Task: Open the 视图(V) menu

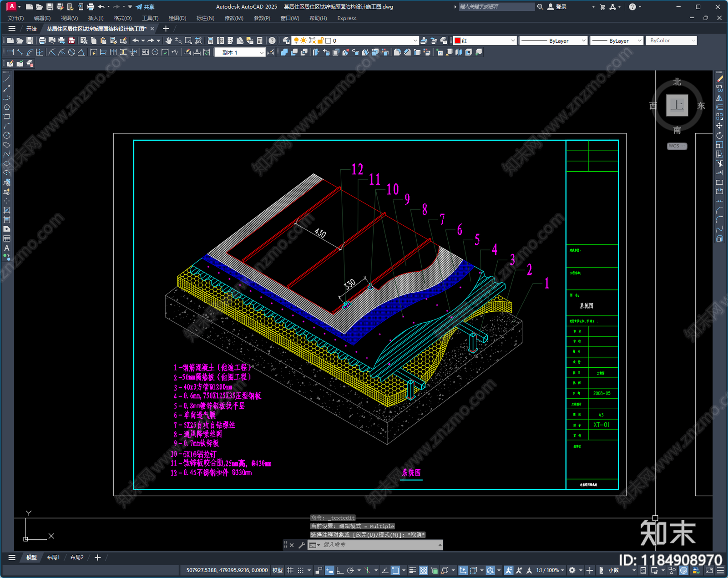Action: [69, 18]
